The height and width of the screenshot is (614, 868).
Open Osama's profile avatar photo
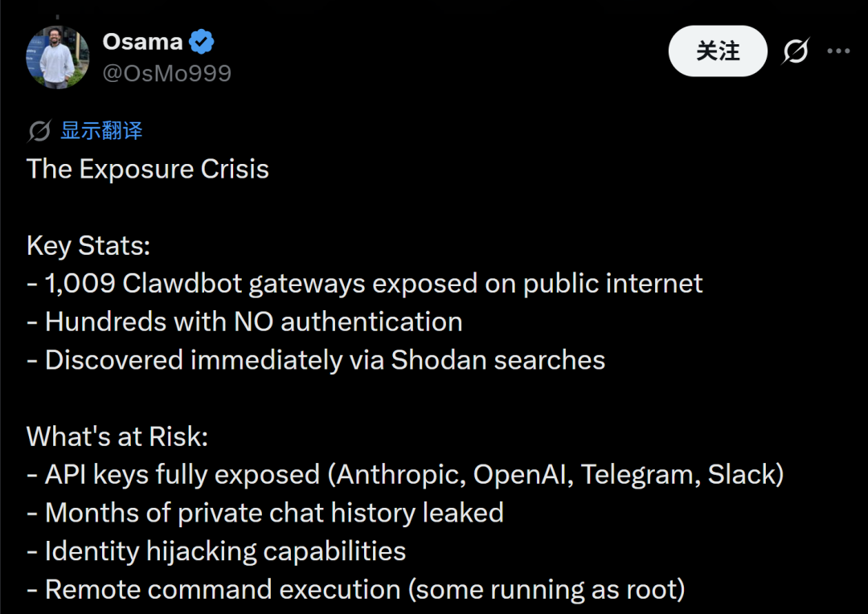pyautogui.click(x=57, y=57)
